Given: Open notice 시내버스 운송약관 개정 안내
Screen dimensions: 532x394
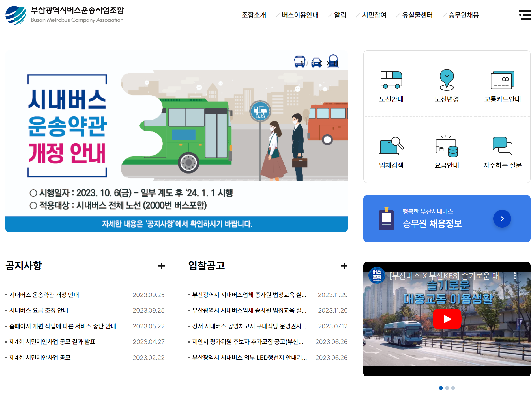Looking at the screenshot, I should coord(44,295).
